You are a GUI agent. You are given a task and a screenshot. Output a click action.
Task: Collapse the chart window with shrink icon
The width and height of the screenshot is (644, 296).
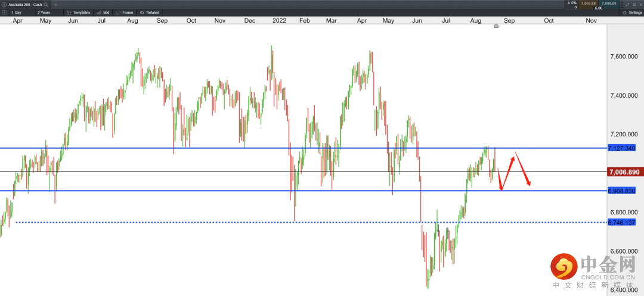[x=627, y=4]
